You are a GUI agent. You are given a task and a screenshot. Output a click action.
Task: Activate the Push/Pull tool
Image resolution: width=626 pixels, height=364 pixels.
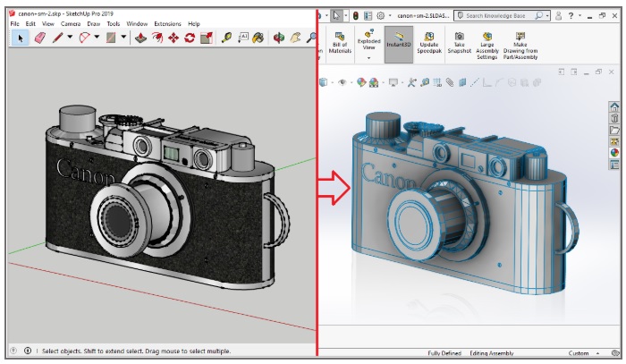[x=140, y=38]
